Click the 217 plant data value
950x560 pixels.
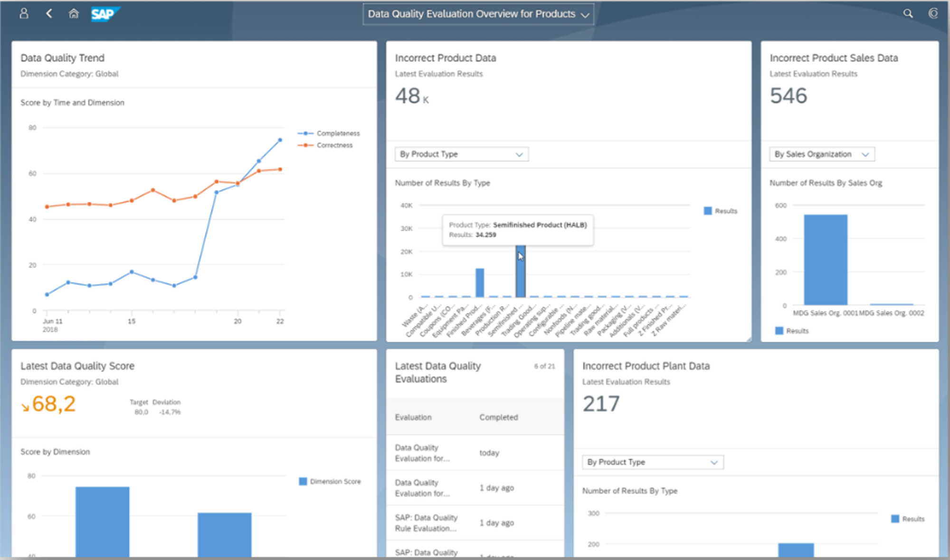601,404
